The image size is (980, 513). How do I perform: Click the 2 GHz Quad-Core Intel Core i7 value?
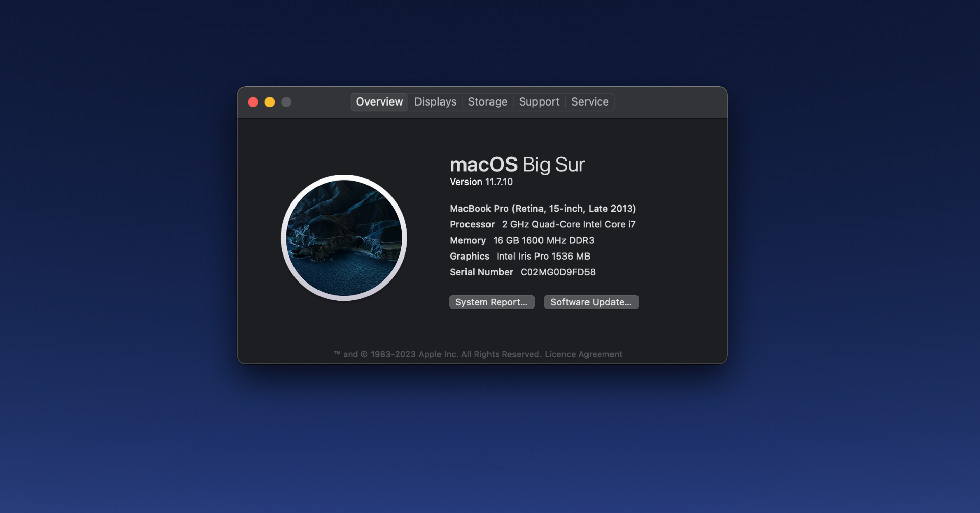(569, 224)
